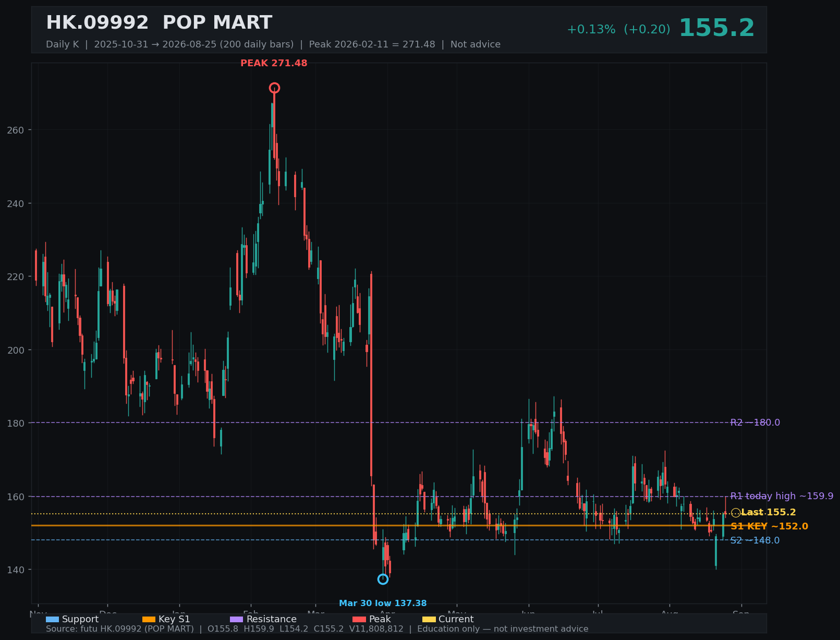Click the 220 y-axis tick label
The height and width of the screenshot is (640, 840).
tap(16, 276)
